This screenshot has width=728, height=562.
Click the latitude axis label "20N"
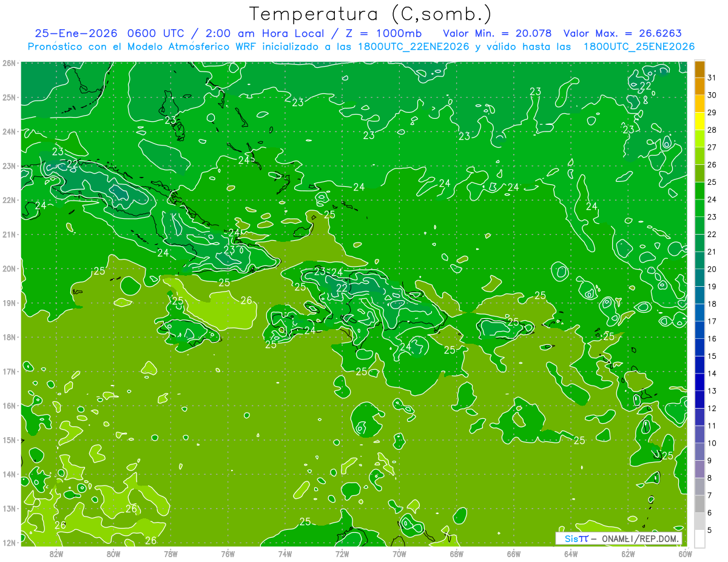coord(9,269)
